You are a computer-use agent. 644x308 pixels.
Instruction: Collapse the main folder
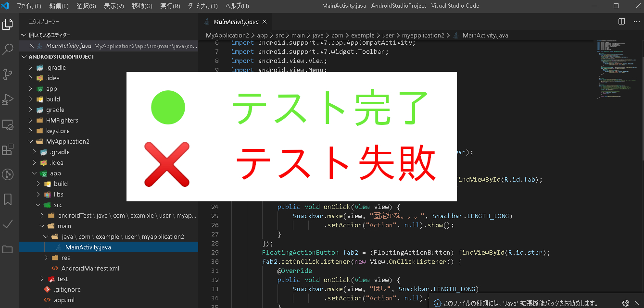[109, 226]
